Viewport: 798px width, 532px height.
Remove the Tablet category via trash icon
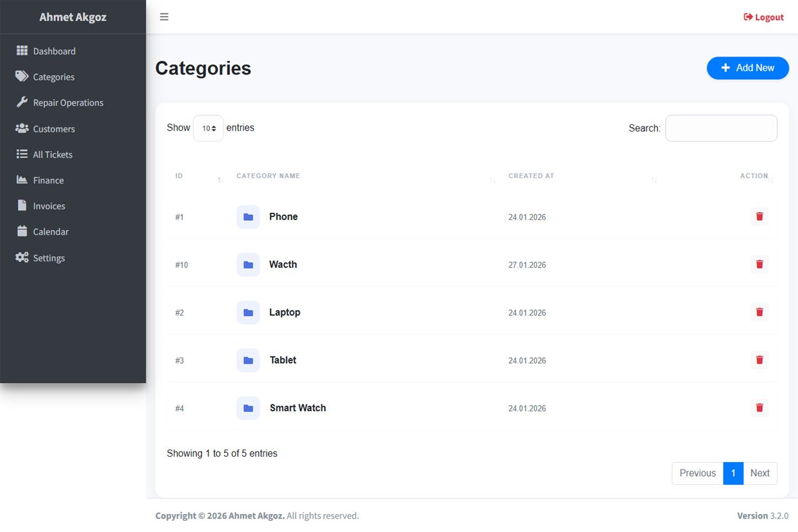(759, 360)
